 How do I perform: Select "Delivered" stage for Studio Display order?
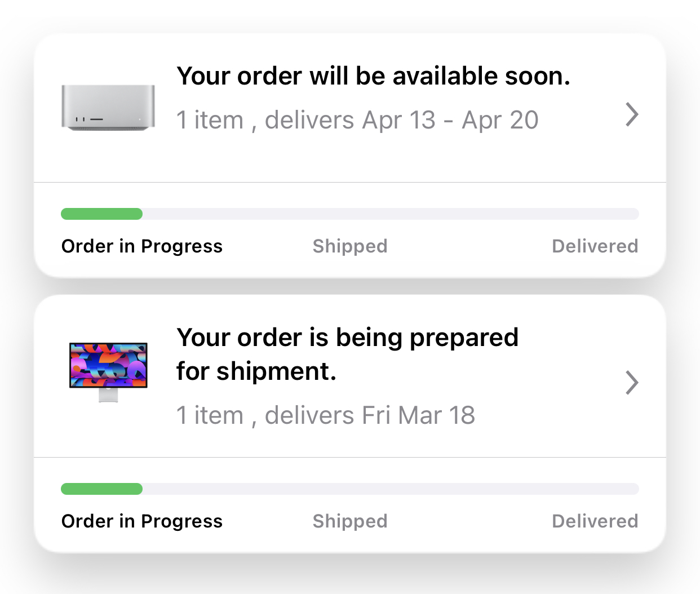pos(595,521)
